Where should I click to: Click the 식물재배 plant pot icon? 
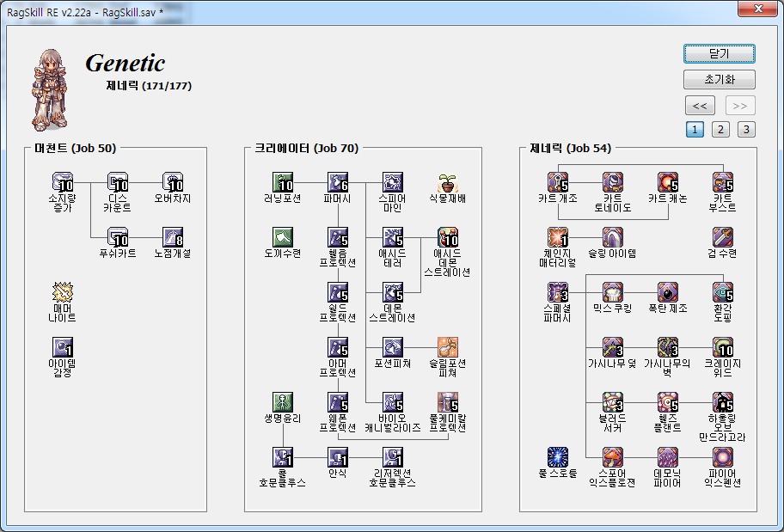point(448,182)
